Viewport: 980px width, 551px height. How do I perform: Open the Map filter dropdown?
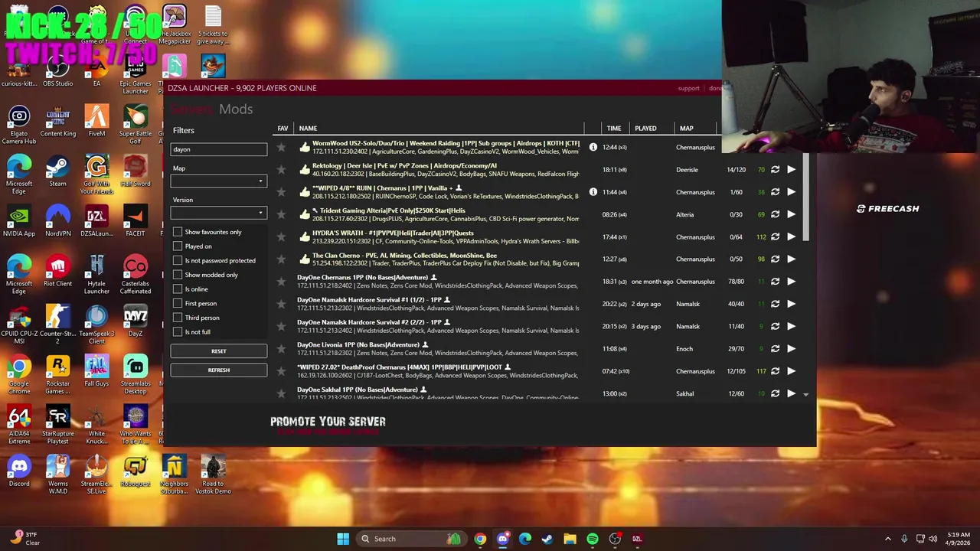pos(219,181)
